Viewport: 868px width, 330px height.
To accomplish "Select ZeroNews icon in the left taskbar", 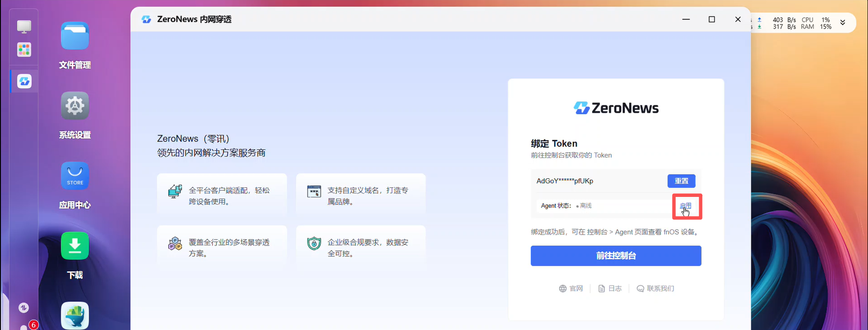I will tap(24, 81).
